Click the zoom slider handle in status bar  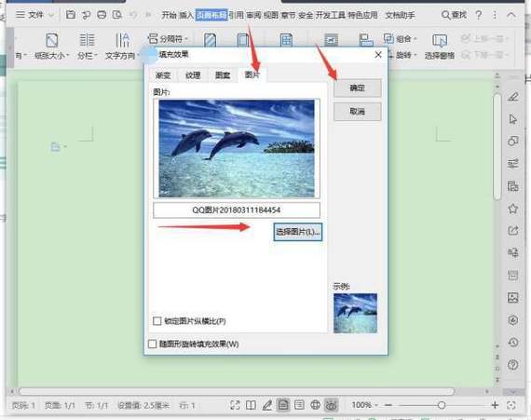point(442,405)
